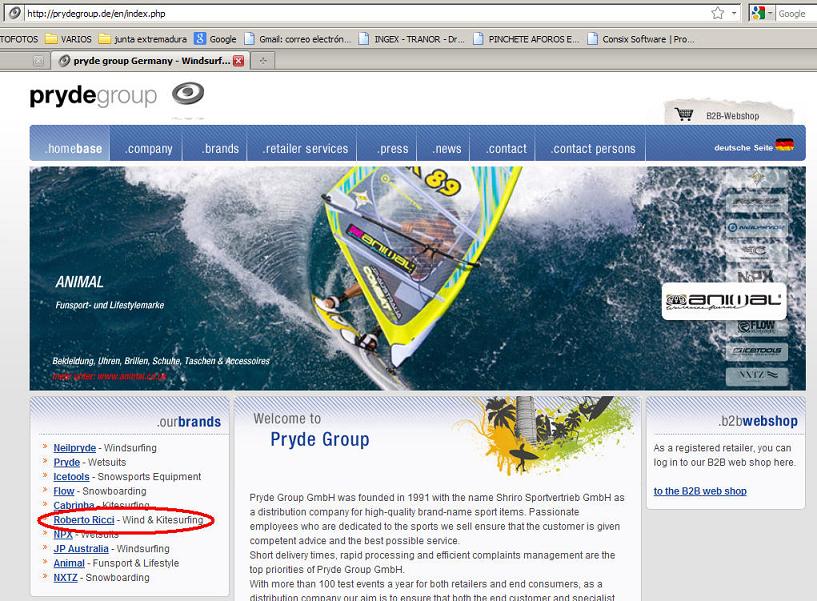Open the Flow snowboarding brand link
This screenshot has height=601, width=817.
click(x=64, y=491)
